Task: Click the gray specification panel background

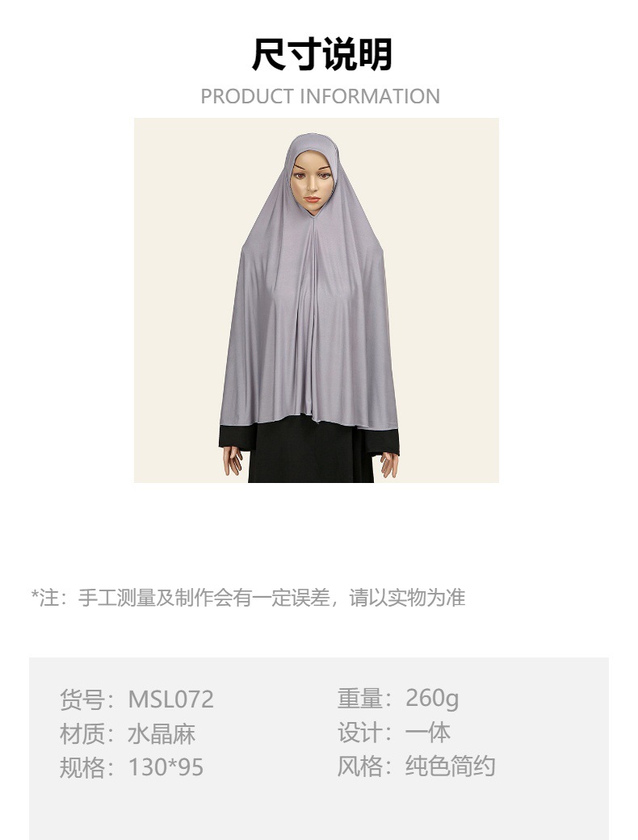Action: (319, 804)
